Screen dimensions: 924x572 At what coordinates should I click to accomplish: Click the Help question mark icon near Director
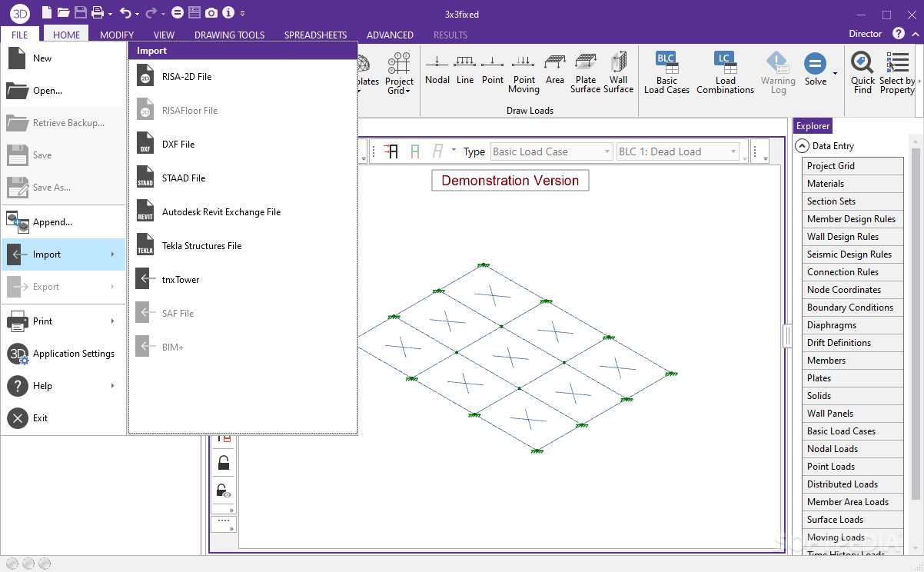coord(899,34)
